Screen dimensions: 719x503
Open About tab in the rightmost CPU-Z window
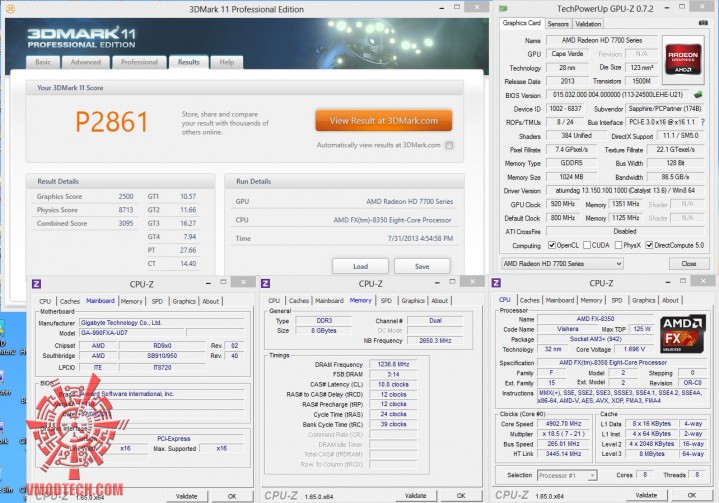670,300
